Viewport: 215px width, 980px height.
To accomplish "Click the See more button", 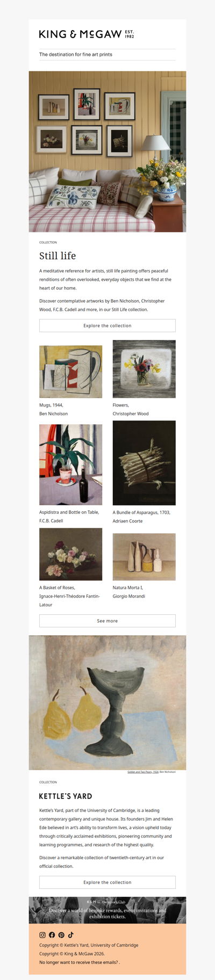I will [107, 621].
